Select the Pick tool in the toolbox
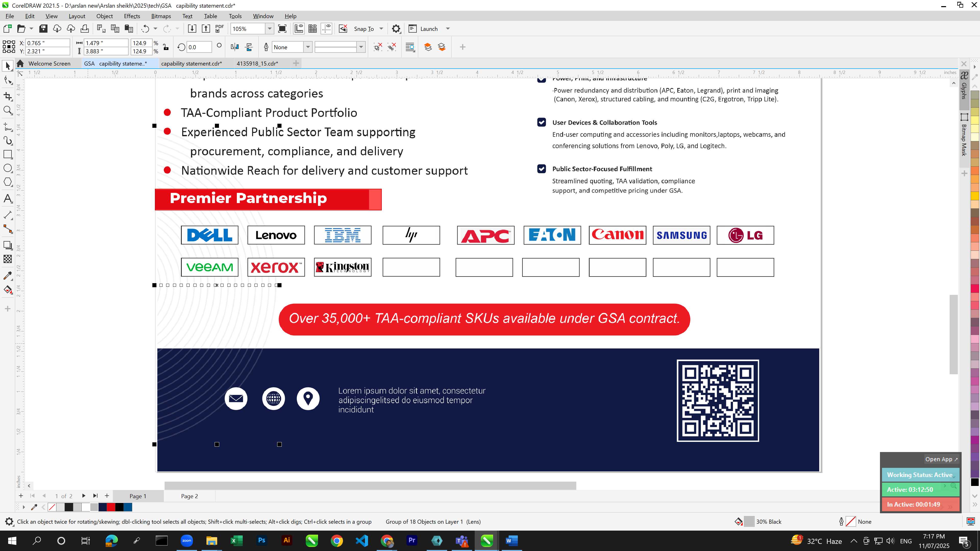980x551 pixels. pos(8,66)
